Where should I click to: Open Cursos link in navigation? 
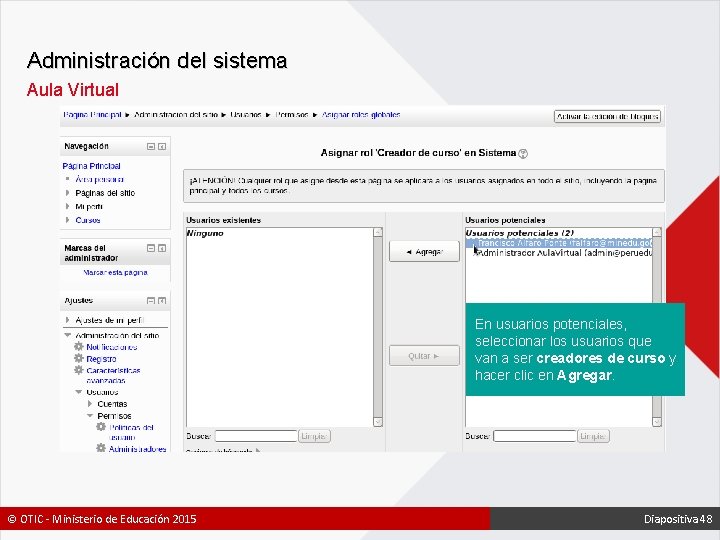pyautogui.click(x=88, y=220)
